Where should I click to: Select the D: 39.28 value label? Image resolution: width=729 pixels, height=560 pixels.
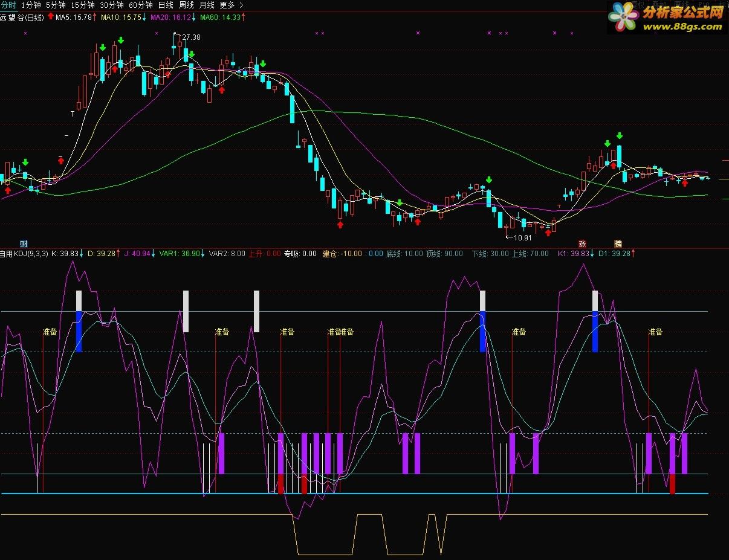point(101,254)
